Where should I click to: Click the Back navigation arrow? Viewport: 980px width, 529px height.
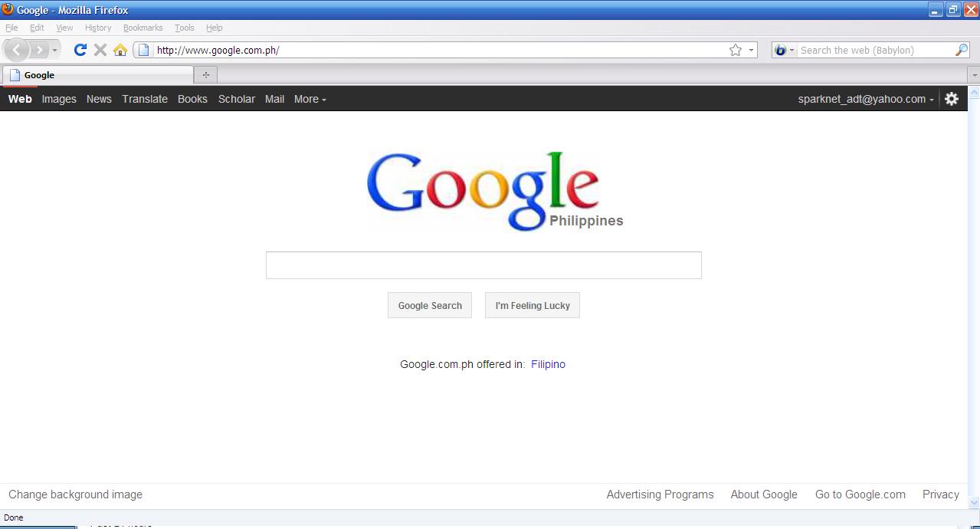(x=17, y=50)
